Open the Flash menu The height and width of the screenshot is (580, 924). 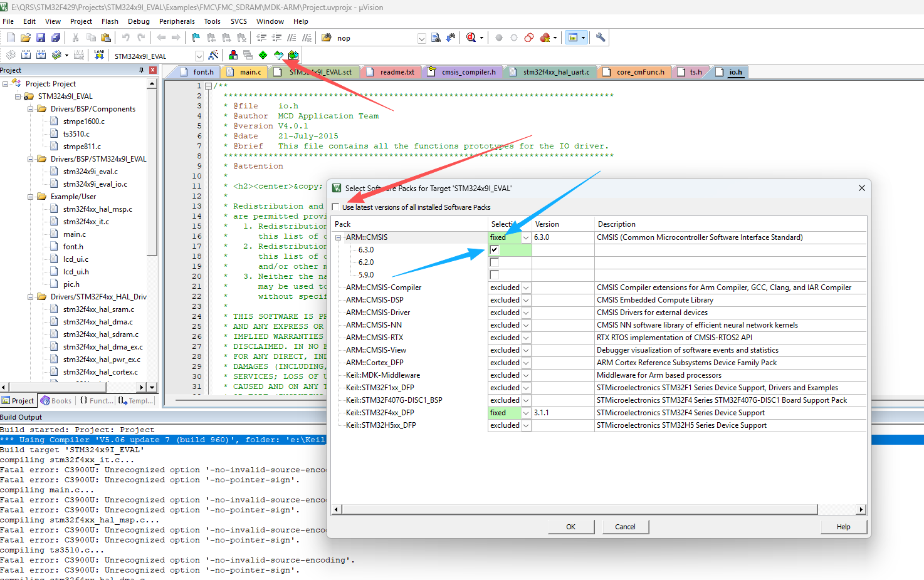[x=110, y=21]
